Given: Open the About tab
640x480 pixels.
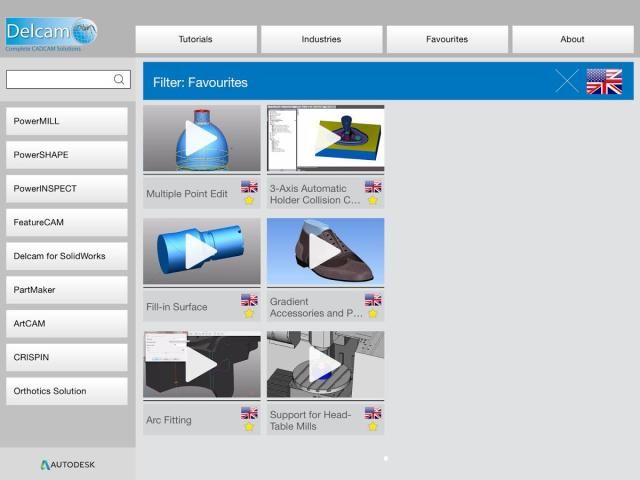Looking at the screenshot, I should coord(572,39).
